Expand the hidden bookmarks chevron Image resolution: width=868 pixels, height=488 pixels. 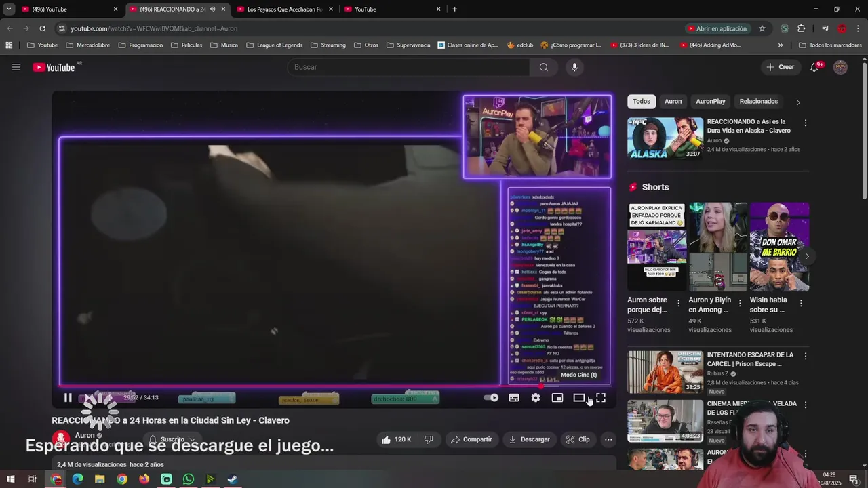(x=781, y=45)
